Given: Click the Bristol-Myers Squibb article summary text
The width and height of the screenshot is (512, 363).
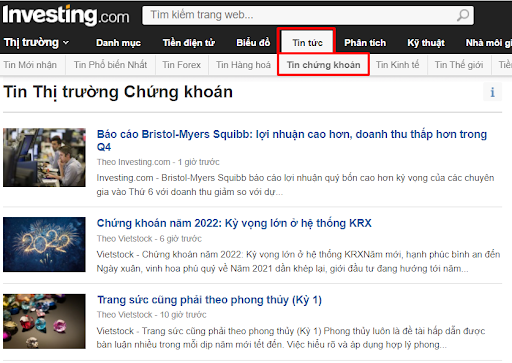Looking at the screenshot, I should click(295, 185).
